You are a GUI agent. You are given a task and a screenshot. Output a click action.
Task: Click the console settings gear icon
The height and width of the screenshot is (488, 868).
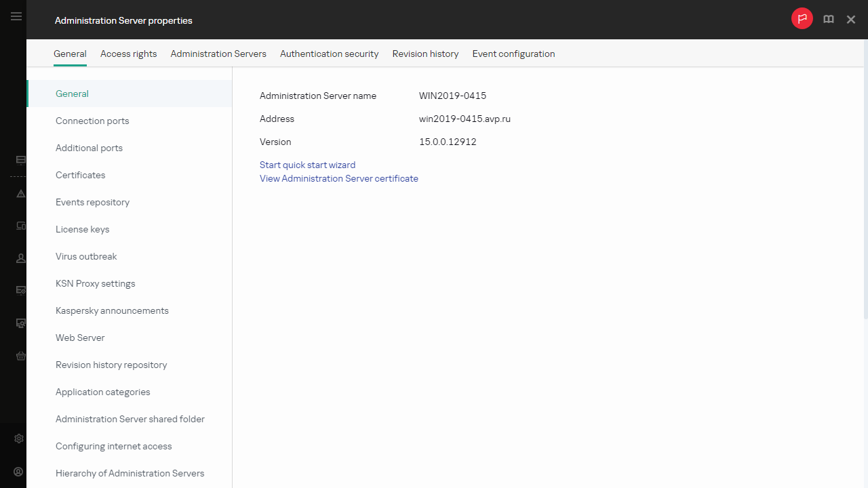pyautogui.click(x=18, y=439)
